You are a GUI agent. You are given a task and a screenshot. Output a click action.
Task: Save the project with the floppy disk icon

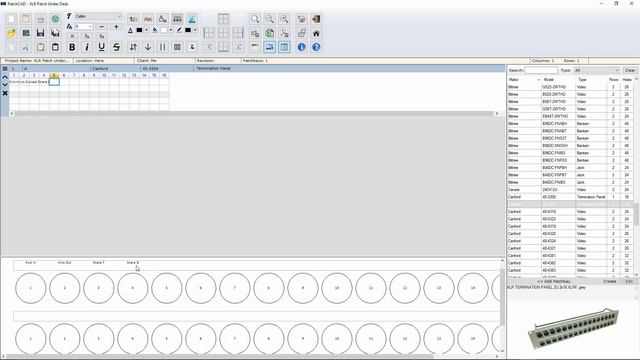pyautogui.click(x=40, y=33)
